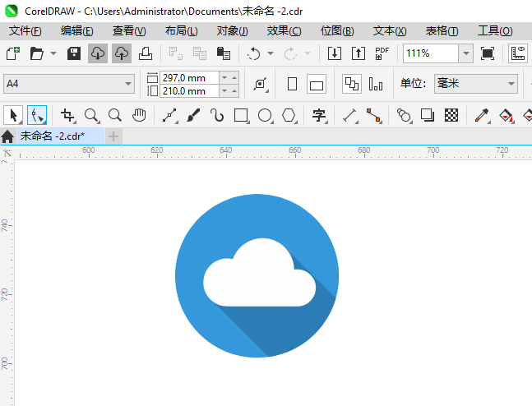
Task: Open the zoom level dropdown arrow
Action: coord(466,53)
